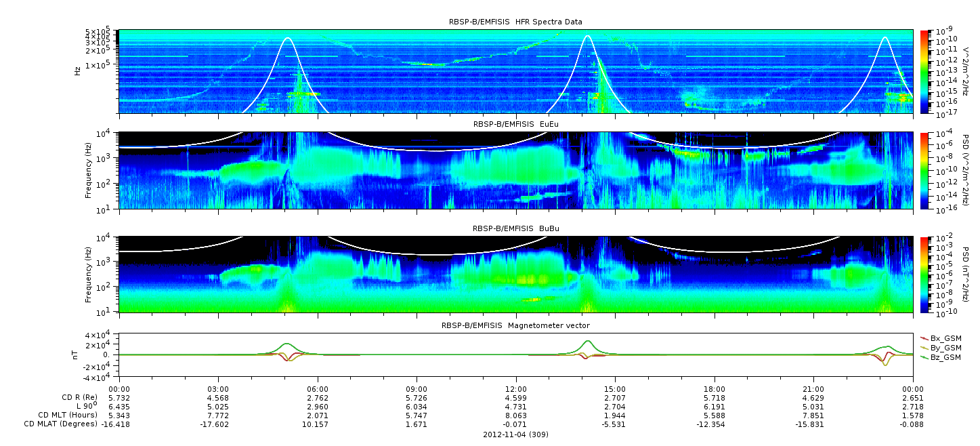Click the 2012-11-04 (309) date label
This screenshot has height=446, width=980.
515,434
